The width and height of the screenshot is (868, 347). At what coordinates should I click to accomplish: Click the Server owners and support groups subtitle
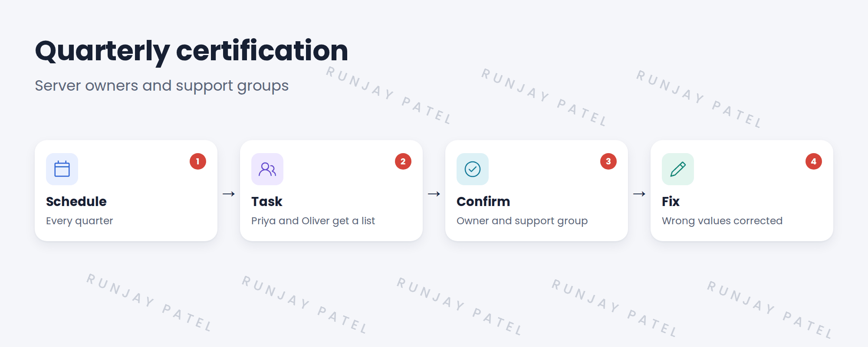pyautogui.click(x=162, y=86)
